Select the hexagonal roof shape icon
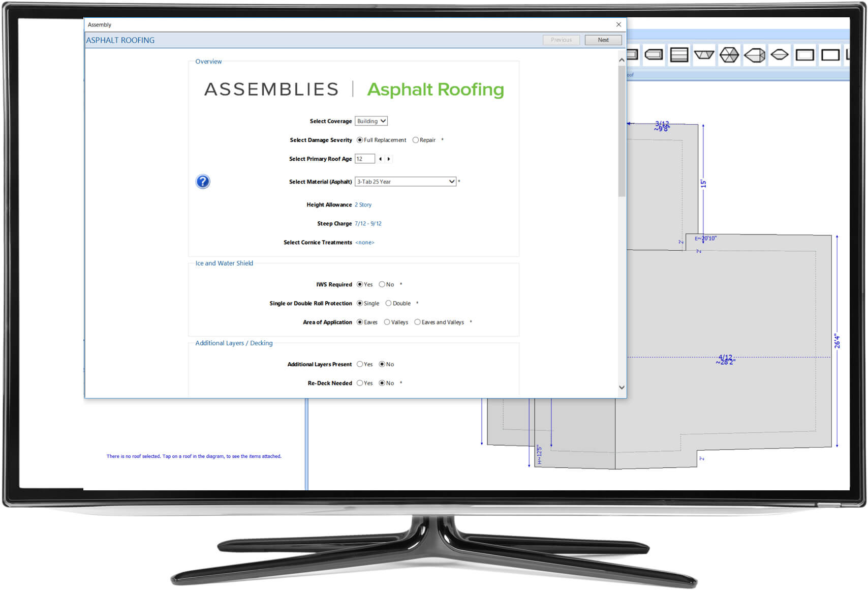This screenshot has width=868, height=590. [729, 54]
